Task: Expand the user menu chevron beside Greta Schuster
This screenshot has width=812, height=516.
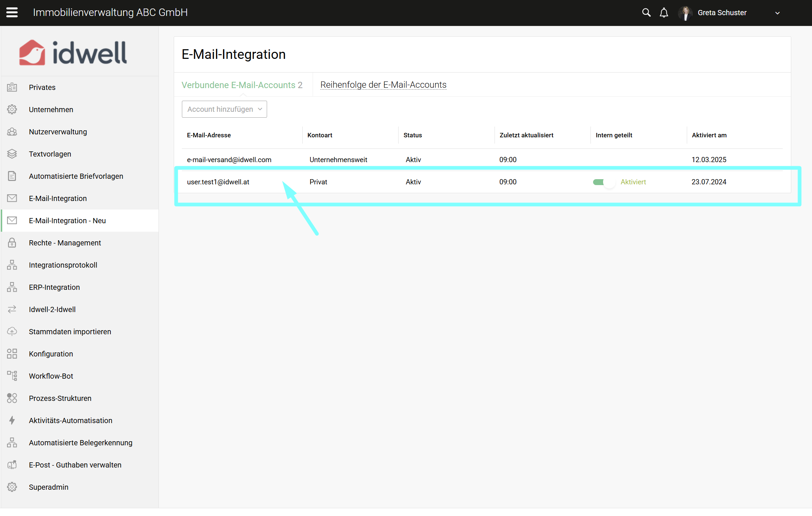Action: pos(777,13)
